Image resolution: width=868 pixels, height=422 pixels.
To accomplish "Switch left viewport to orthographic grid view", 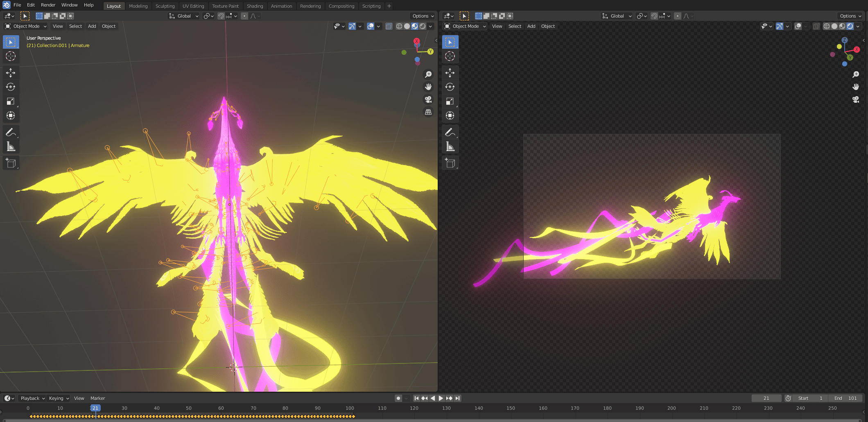I will 428,112.
